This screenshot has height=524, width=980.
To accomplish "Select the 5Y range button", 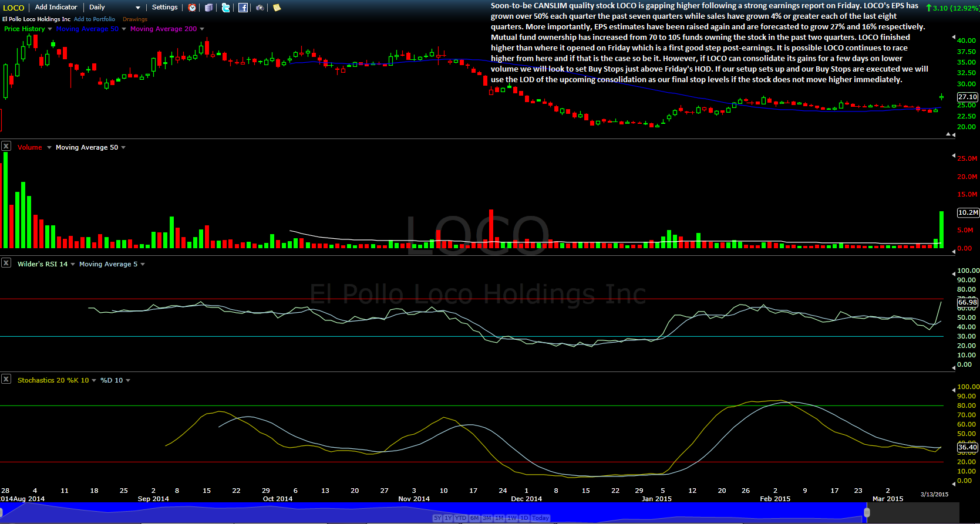I will pos(437,518).
